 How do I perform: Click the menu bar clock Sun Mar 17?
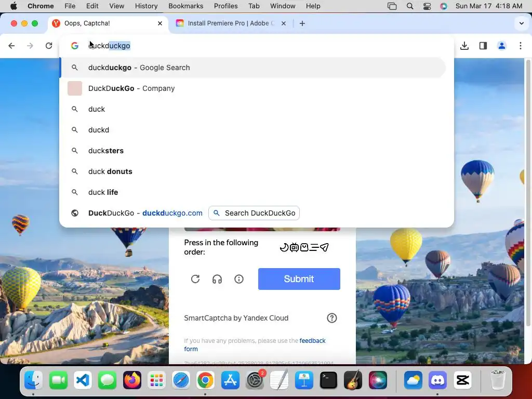pos(489,6)
